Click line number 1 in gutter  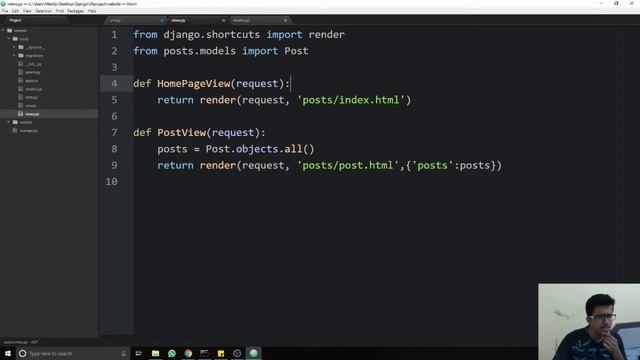114,35
